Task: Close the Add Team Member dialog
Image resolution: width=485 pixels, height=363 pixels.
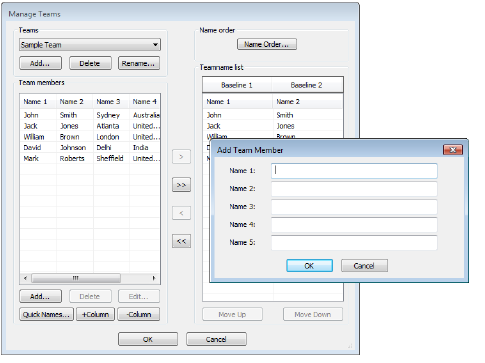Action: [453, 150]
